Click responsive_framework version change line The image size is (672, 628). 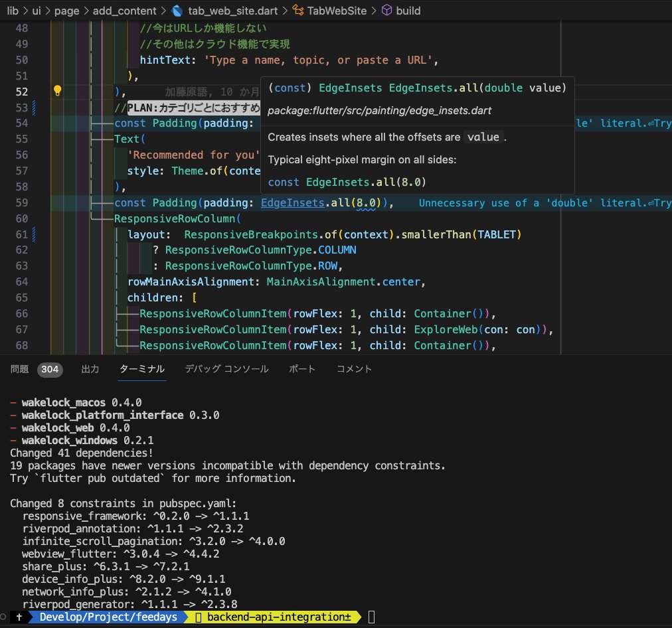[x=136, y=516]
